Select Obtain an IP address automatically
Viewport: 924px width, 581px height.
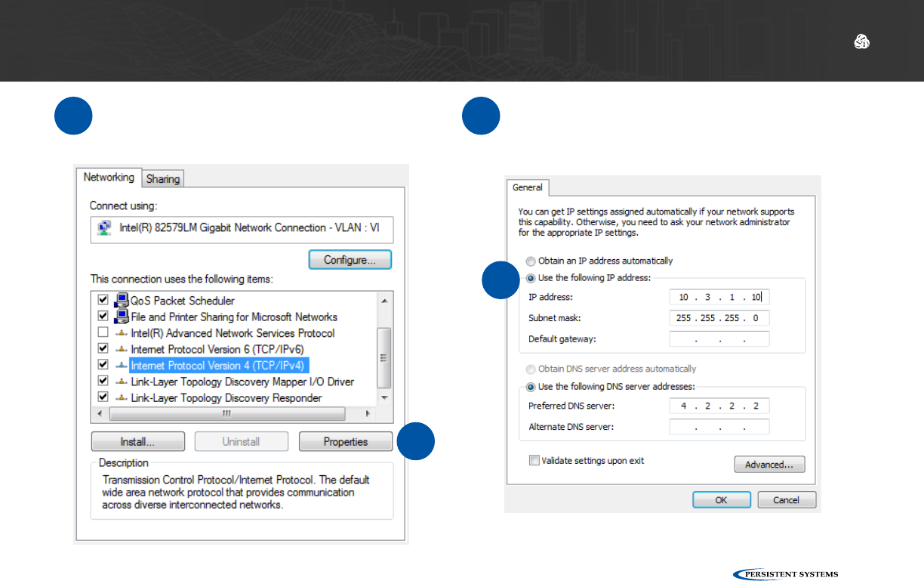coord(531,261)
